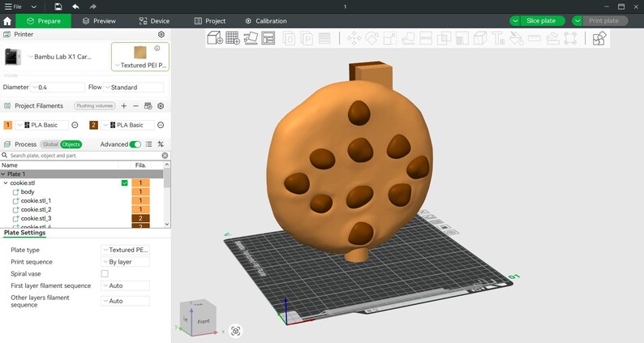Click the Slice plate button
644x343 pixels.
coord(542,21)
